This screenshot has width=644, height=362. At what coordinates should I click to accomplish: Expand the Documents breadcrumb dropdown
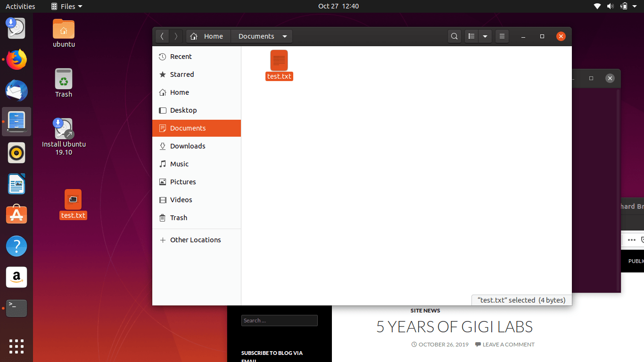point(284,36)
